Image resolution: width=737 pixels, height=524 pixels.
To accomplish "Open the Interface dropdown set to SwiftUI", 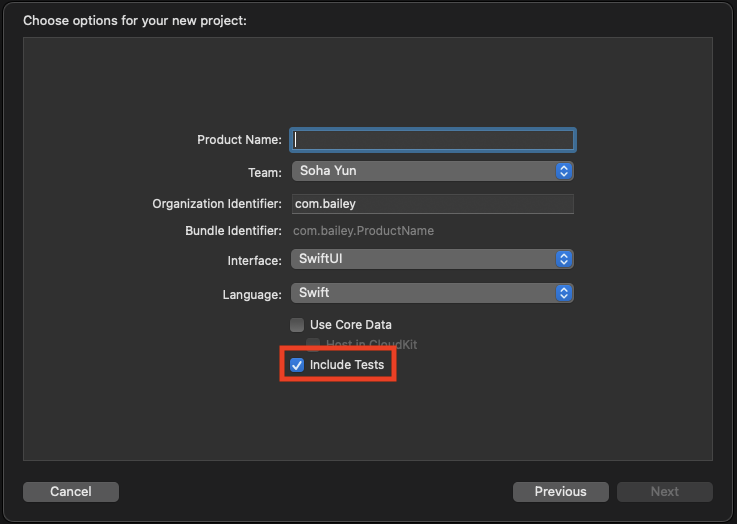I will point(432,259).
